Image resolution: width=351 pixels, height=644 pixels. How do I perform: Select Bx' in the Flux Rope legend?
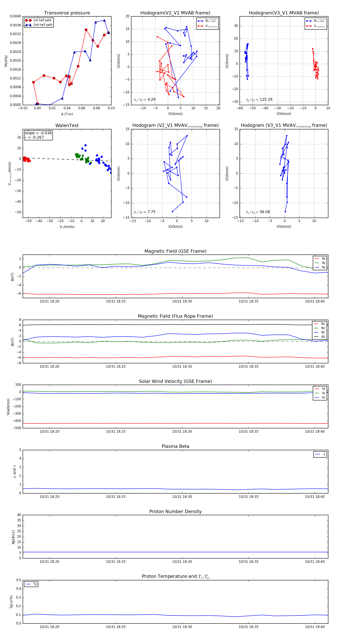[x=320, y=324]
